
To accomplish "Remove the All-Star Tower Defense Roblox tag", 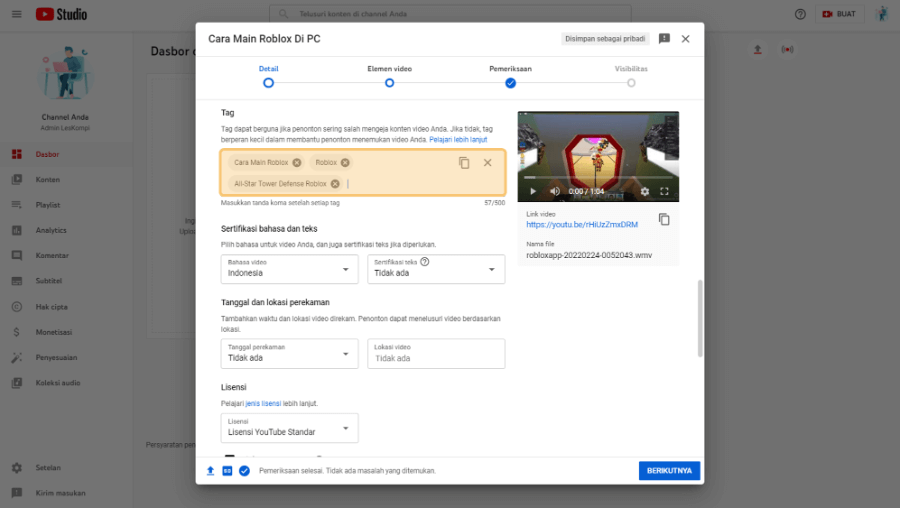I will (335, 184).
